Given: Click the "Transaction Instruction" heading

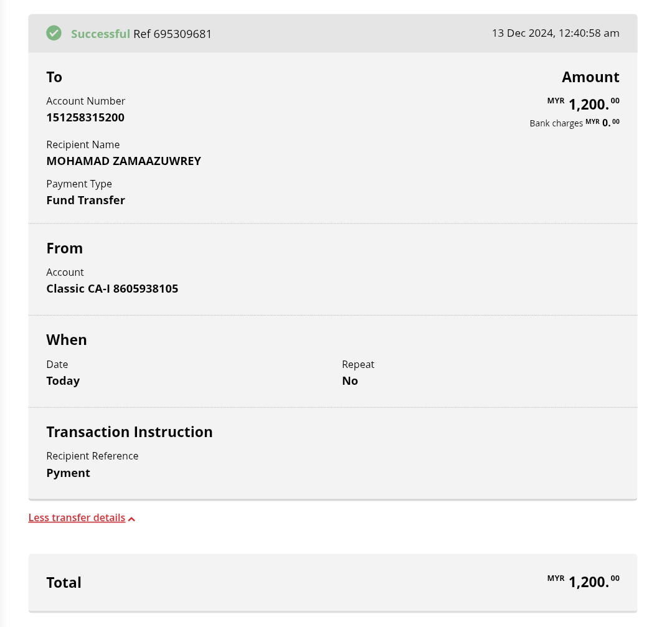Looking at the screenshot, I should point(130,431).
